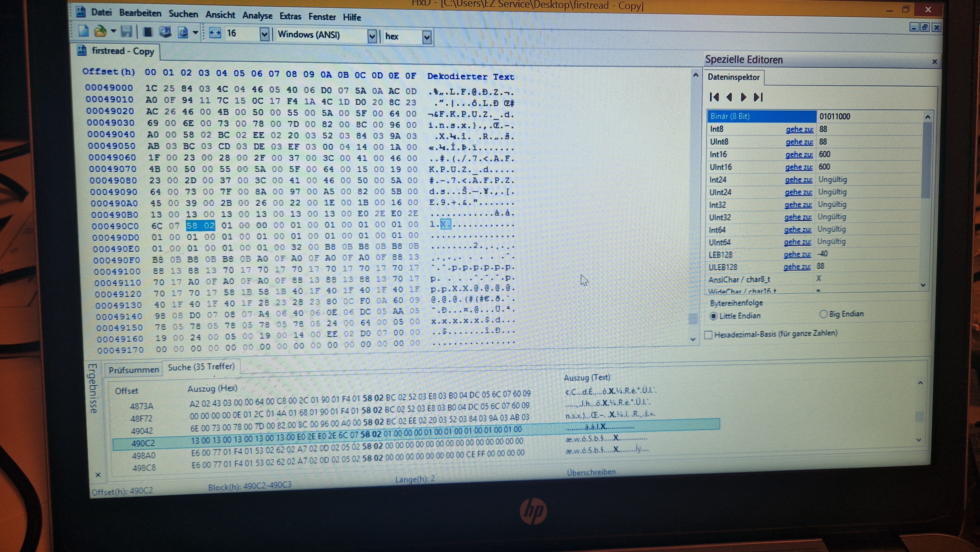Image resolution: width=980 pixels, height=552 pixels.
Task: Go to next byte in Dateninspektor
Action: (x=743, y=97)
